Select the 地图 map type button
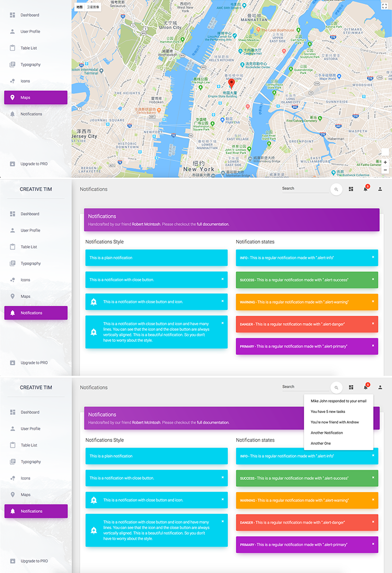The width and height of the screenshot is (392, 573). (79, 7)
